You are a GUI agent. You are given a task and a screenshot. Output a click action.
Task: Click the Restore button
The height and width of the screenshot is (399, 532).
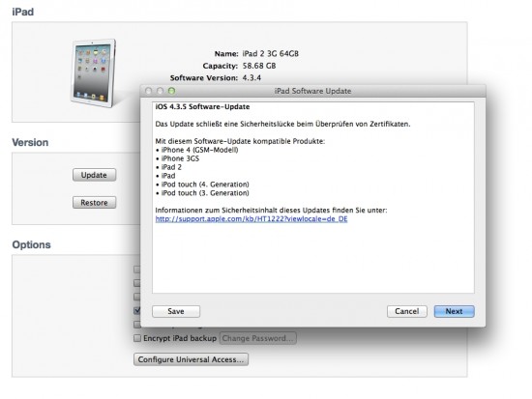pos(95,202)
